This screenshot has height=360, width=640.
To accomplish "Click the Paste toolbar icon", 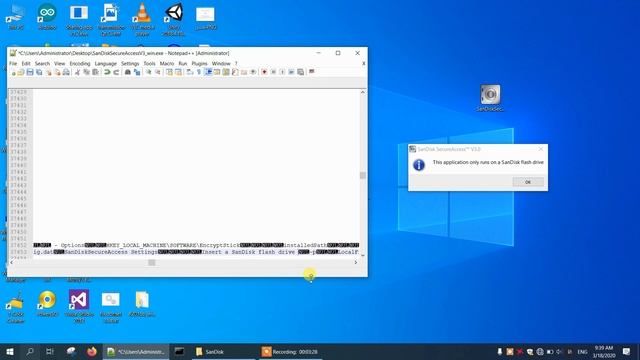I will tap(95, 72).
